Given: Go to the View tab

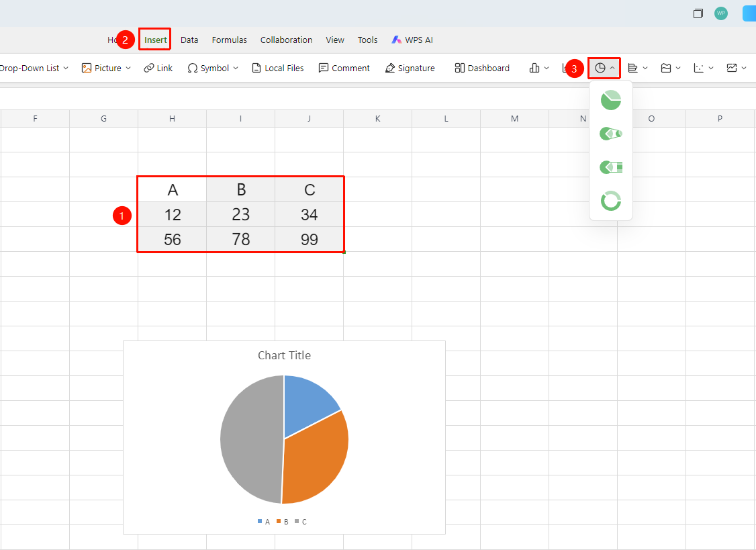Looking at the screenshot, I should point(335,40).
